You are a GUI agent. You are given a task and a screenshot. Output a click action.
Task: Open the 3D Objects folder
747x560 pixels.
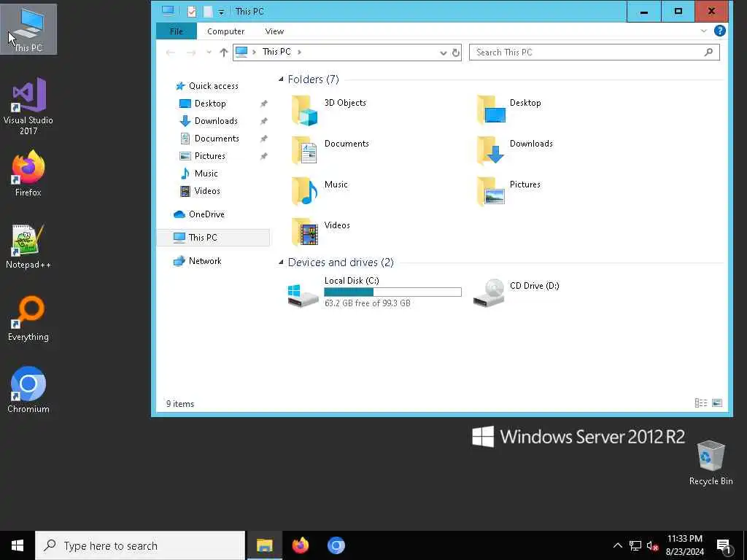click(x=329, y=111)
